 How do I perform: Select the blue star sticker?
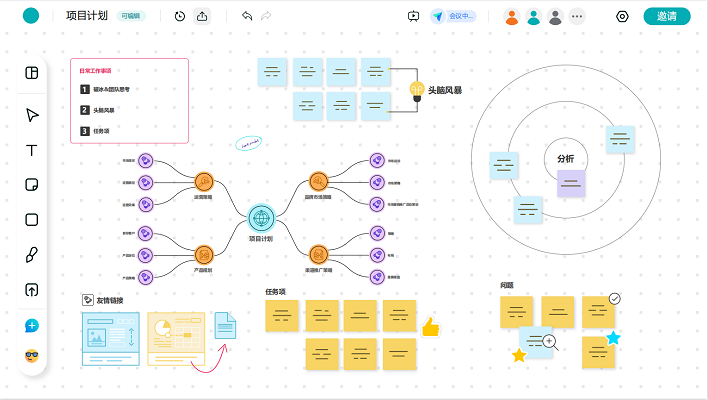[x=613, y=338]
